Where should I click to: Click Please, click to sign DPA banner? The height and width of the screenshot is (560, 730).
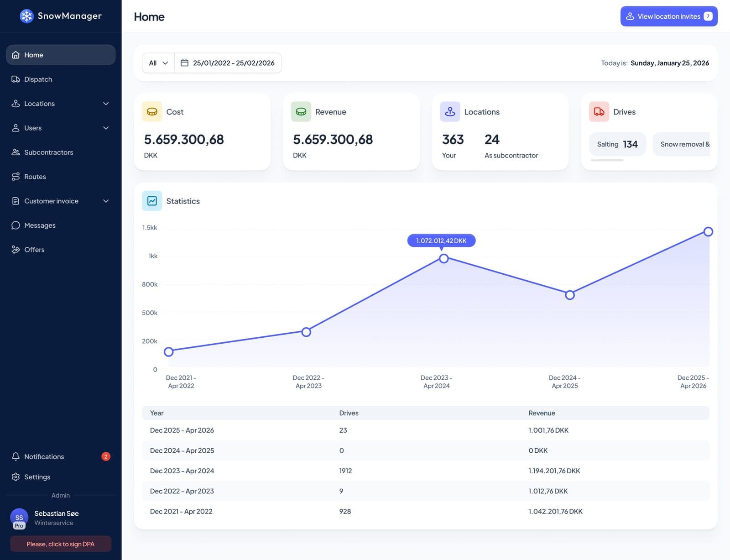point(61,544)
